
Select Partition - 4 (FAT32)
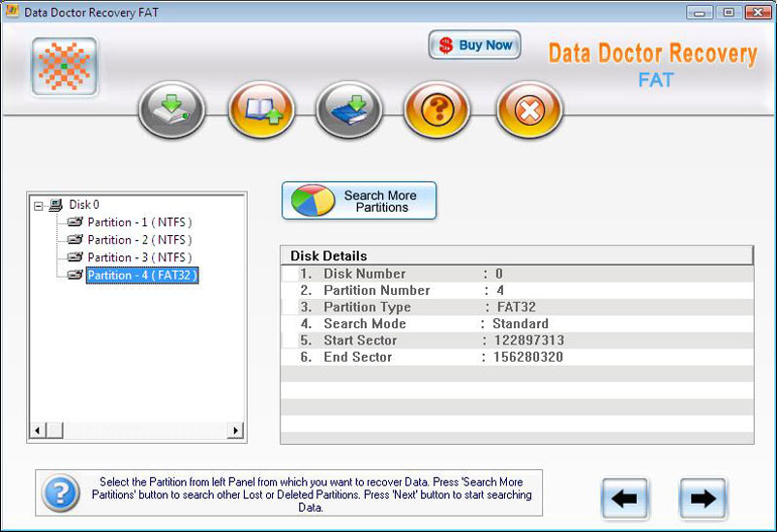click(x=142, y=276)
